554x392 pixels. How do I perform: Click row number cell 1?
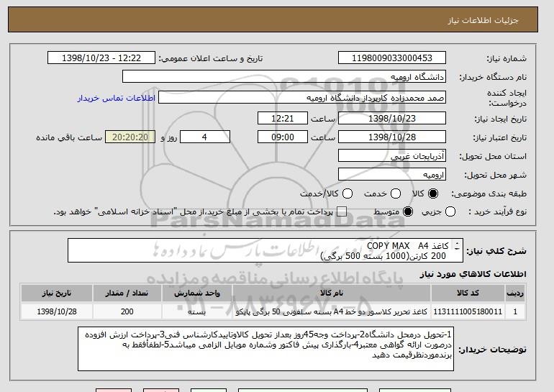[x=515, y=311]
